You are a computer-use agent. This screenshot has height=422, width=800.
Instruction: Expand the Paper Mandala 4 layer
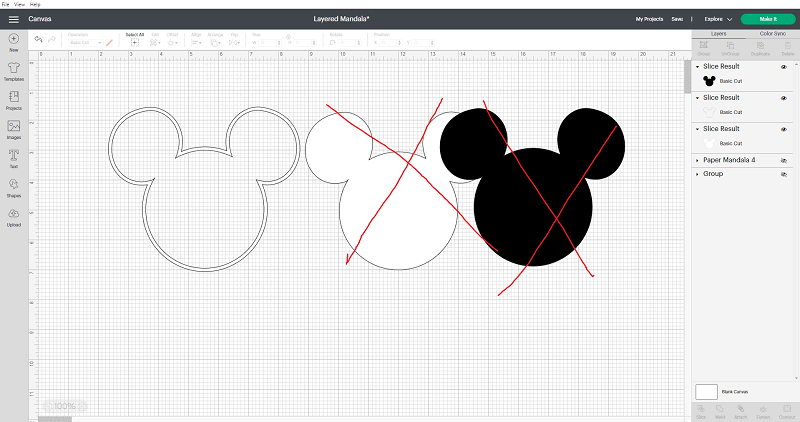click(x=697, y=160)
